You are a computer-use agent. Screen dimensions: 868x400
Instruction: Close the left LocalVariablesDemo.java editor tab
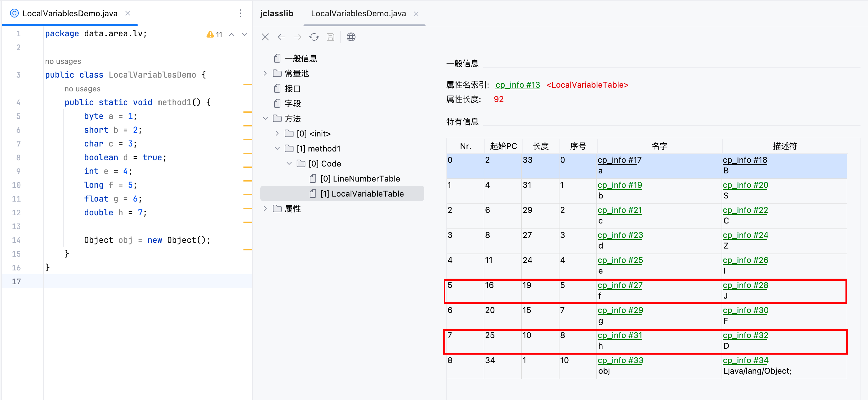point(128,13)
